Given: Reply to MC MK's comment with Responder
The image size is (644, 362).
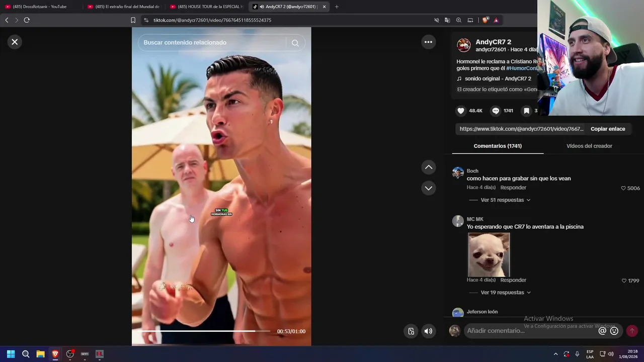Looking at the screenshot, I should 513,280.
